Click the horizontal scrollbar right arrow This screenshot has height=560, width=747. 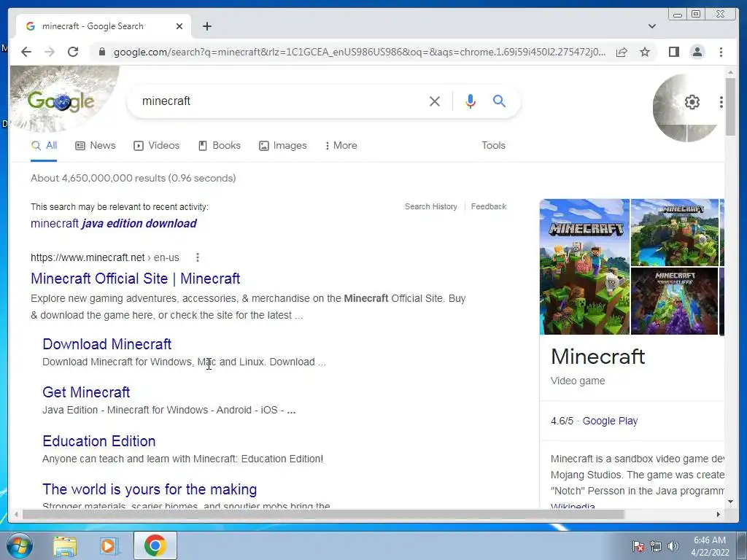click(x=719, y=514)
